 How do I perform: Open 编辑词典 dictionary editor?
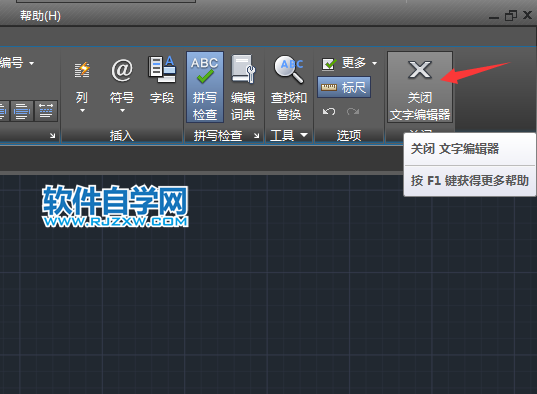[x=243, y=87]
